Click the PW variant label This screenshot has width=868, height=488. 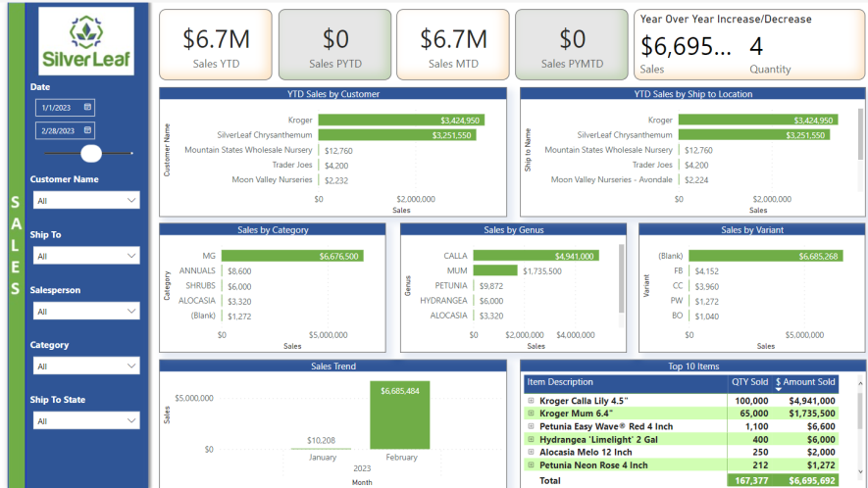tap(677, 301)
